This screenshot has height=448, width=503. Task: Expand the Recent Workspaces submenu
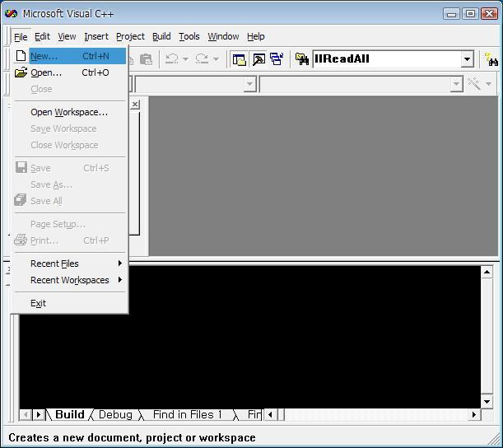tap(70, 280)
